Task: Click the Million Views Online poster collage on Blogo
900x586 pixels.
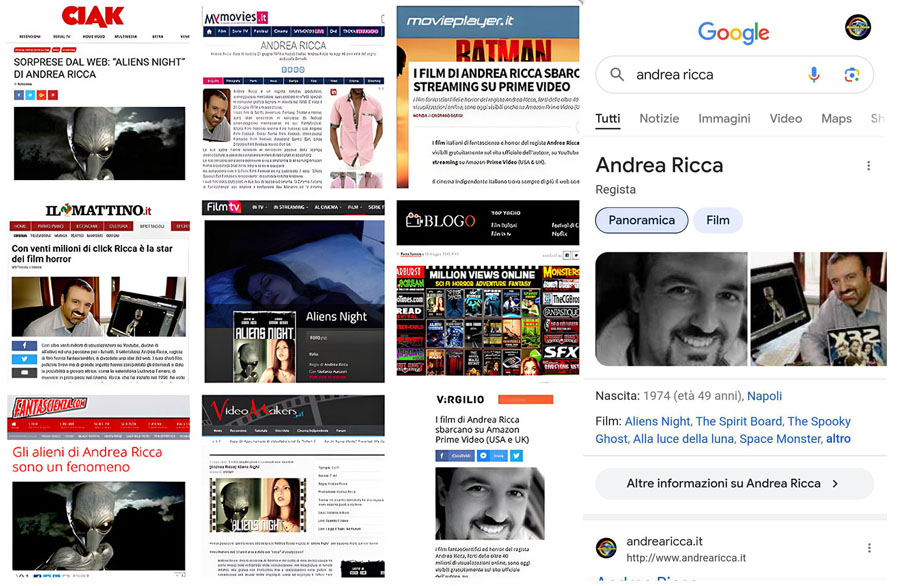Action: pos(488,320)
